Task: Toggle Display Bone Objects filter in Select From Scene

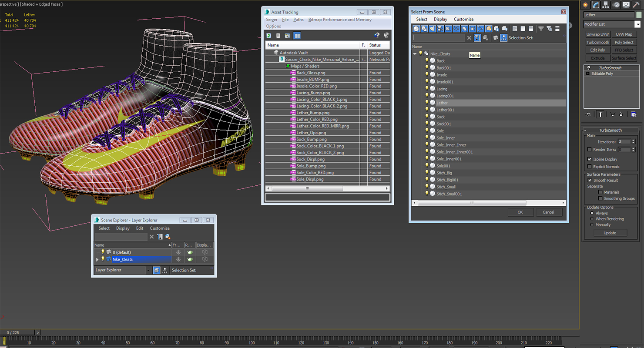Action: [480, 29]
